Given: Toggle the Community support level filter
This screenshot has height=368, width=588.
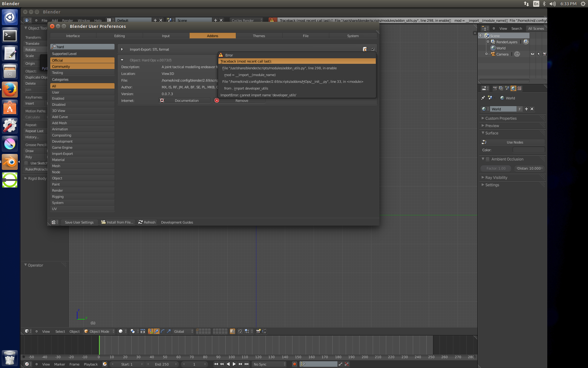Looking at the screenshot, I should (82, 66).
